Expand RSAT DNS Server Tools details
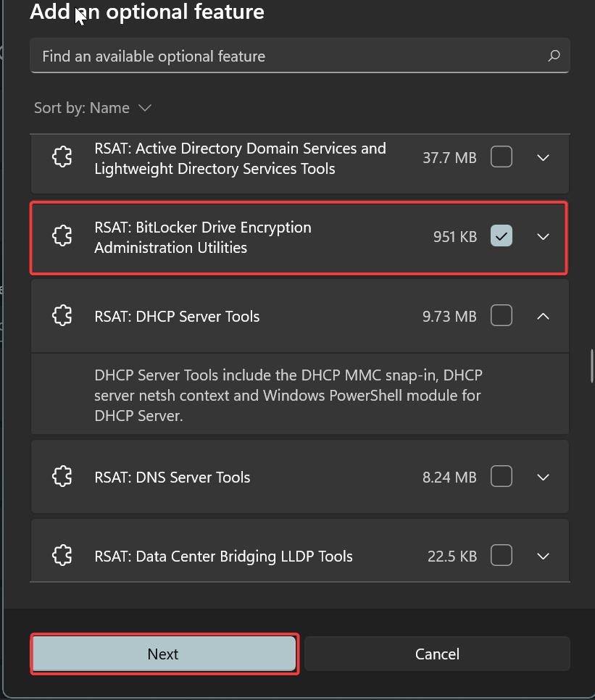The image size is (595, 700). click(543, 477)
